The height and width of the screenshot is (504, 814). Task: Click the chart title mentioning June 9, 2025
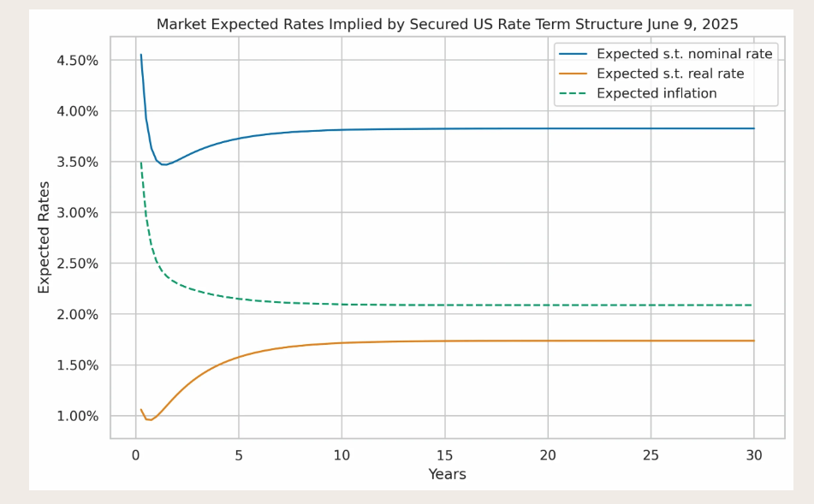click(x=447, y=25)
